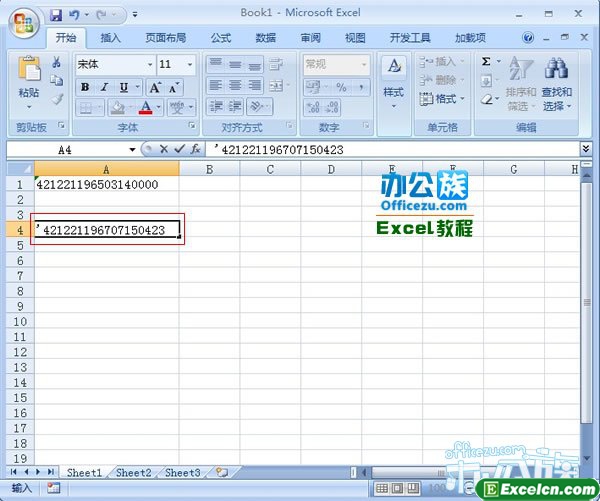Undo the last action
This screenshot has height=501, width=600.
[x=74, y=15]
